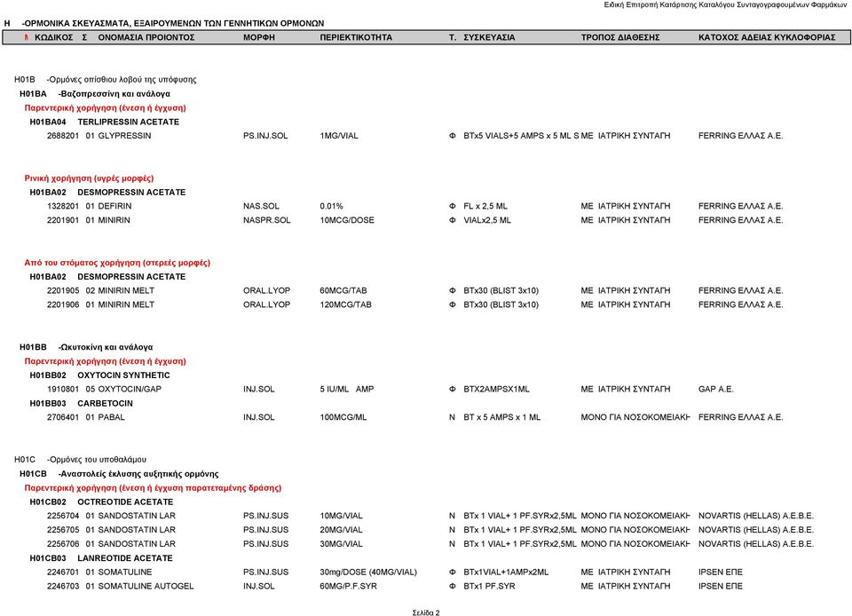Select product code 2246701
This screenshot has height=616, width=852.
point(63,572)
